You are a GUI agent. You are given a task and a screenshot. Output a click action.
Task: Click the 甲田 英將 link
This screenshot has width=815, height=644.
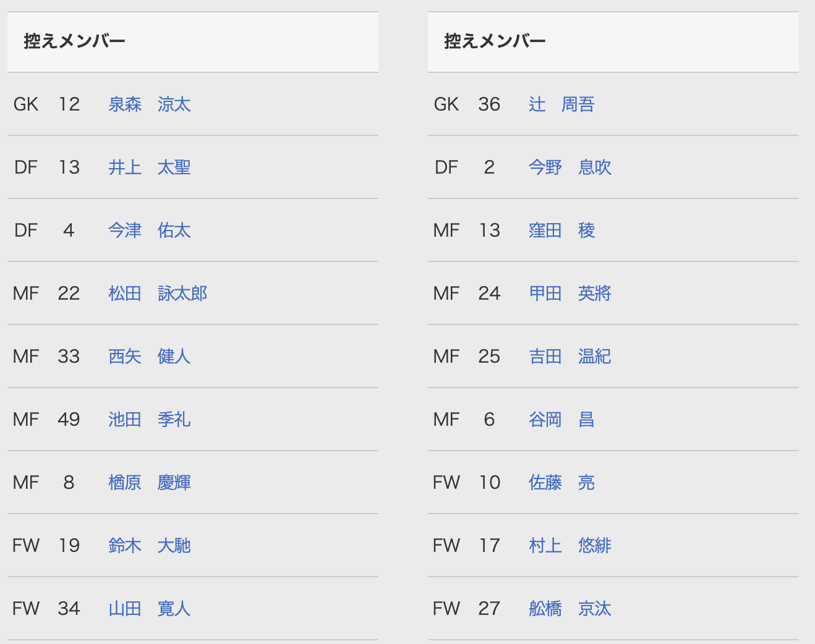[x=570, y=294]
